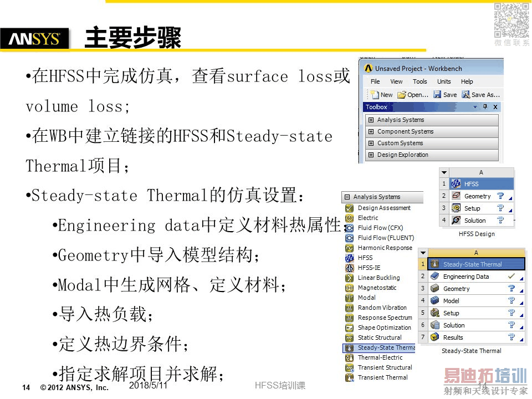Select the HFSS-IE icon
The height and width of the screenshot is (399, 532).
(x=349, y=268)
